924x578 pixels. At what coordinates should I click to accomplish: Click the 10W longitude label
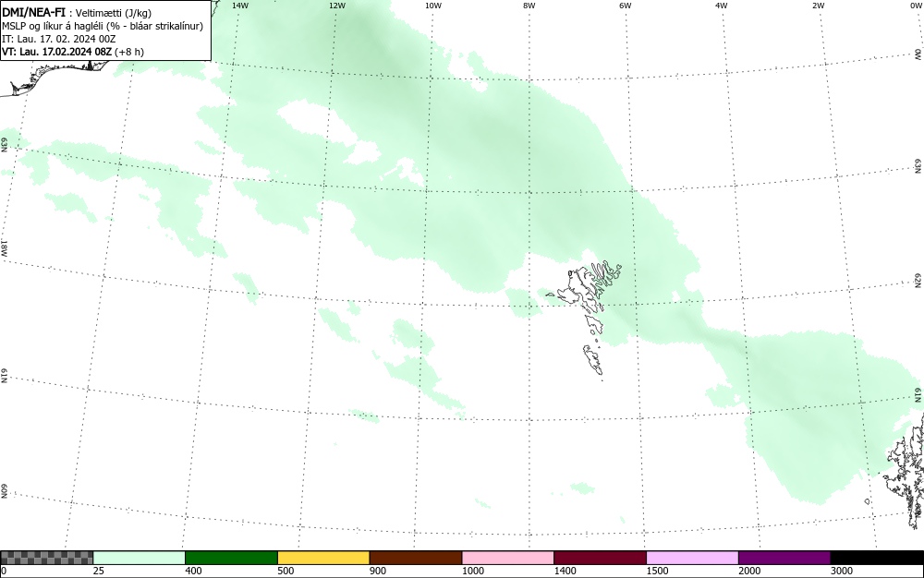click(433, 6)
